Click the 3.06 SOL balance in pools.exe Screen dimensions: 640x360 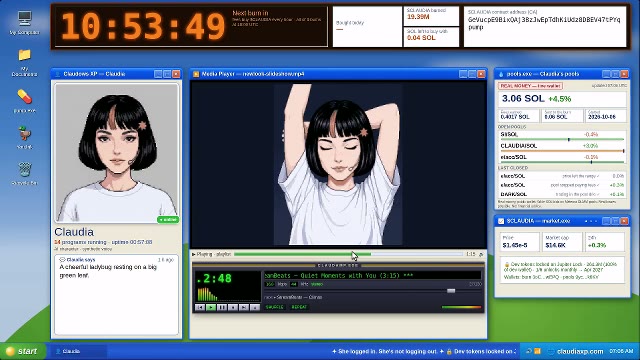click(x=523, y=98)
